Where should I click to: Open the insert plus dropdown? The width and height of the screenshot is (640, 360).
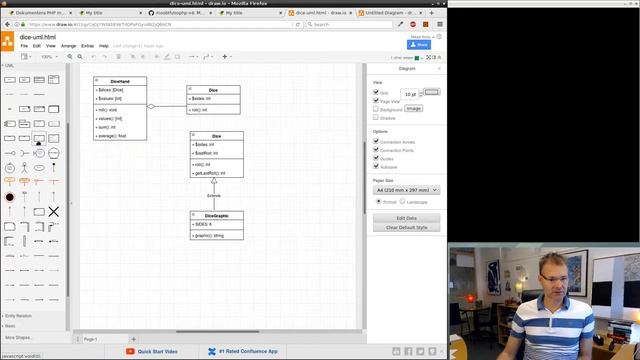(227, 57)
